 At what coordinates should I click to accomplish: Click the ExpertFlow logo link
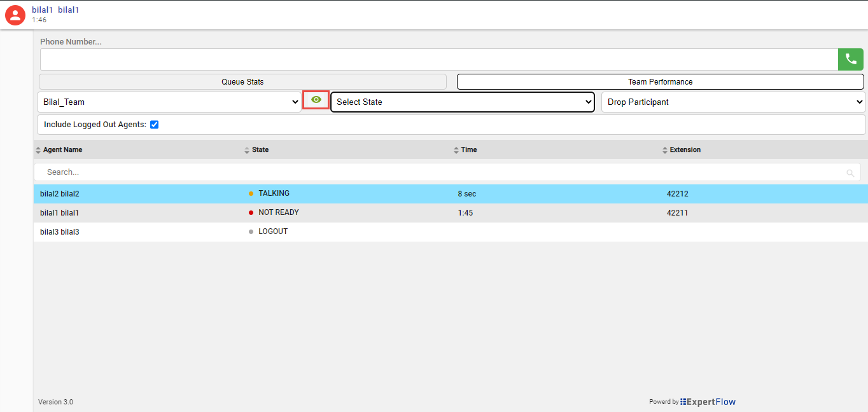pyautogui.click(x=708, y=402)
